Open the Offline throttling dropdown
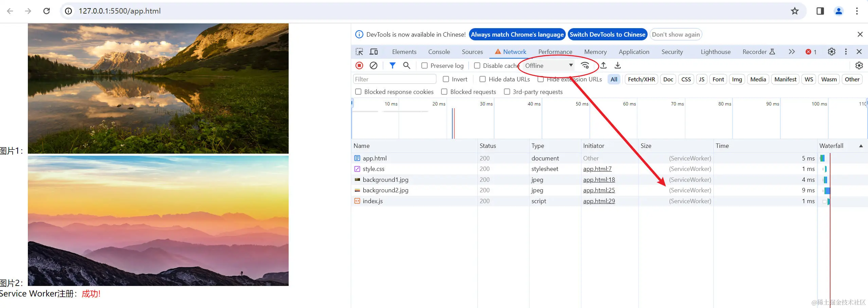868x308 pixels. [x=548, y=65]
